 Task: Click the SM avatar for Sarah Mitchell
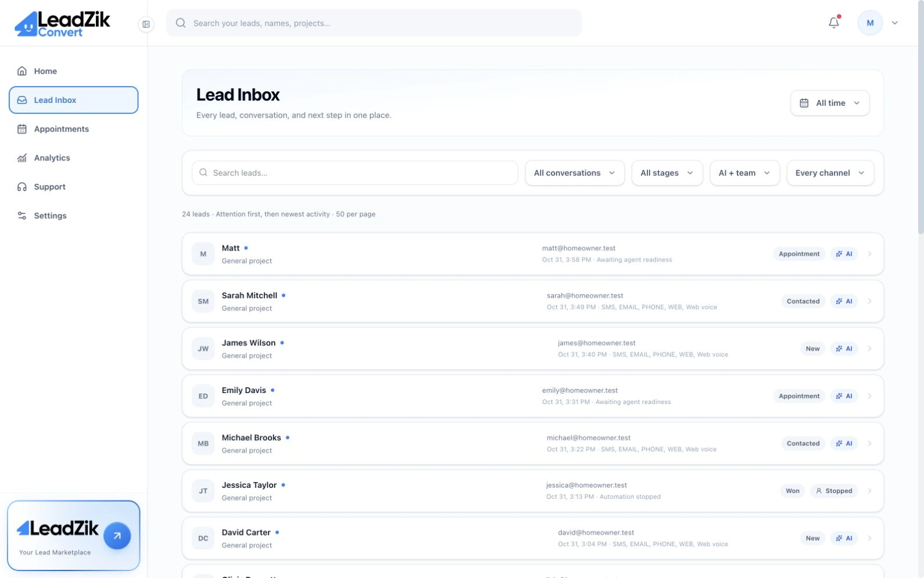tap(203, 301)
